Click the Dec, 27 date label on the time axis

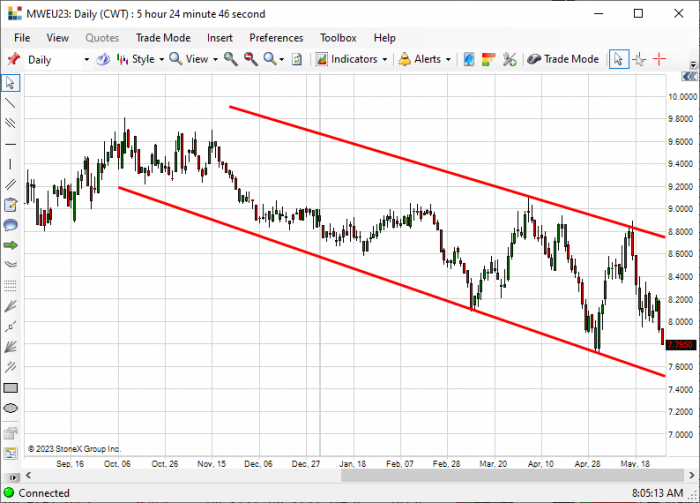point(306,464)
